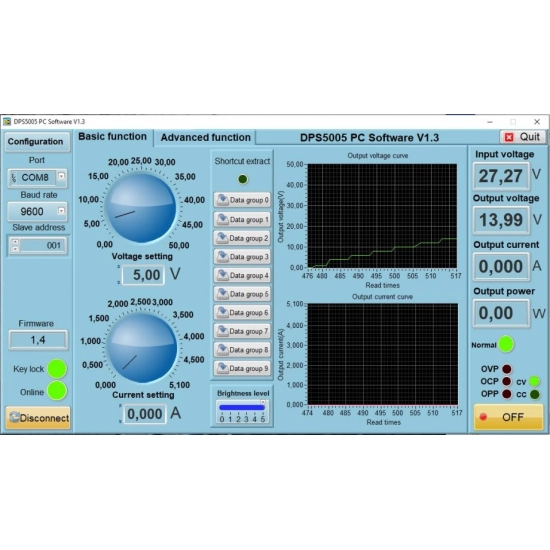Click the voltage setting knob

[141, 208]
